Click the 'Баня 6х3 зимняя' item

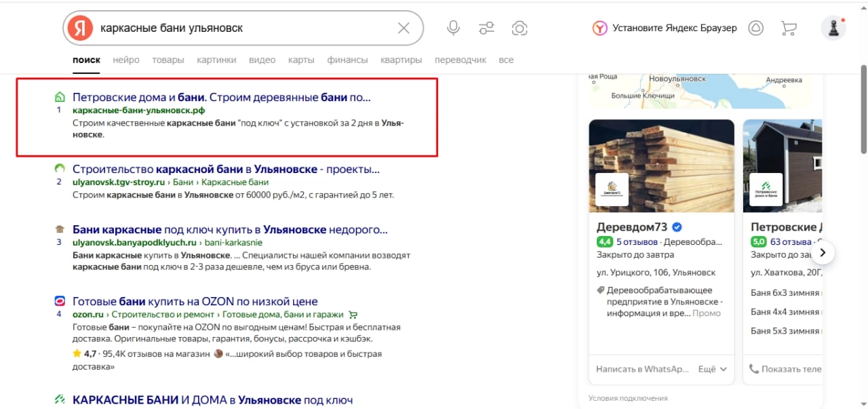coord(786,294)
